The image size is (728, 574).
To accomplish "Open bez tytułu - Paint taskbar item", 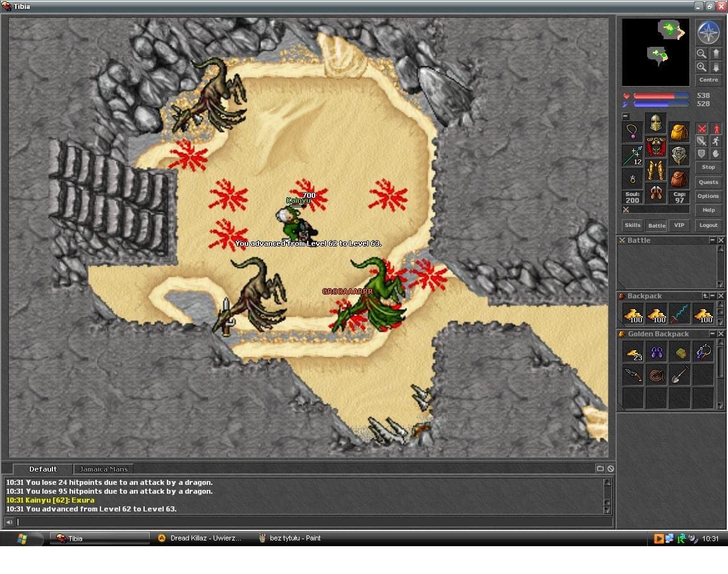I will 290,538.
